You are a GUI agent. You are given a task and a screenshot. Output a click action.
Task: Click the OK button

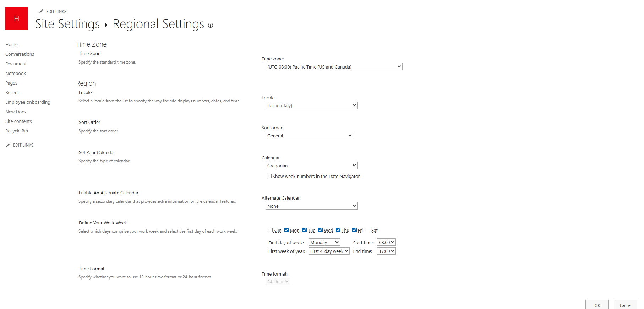click(x=597, y=305)
